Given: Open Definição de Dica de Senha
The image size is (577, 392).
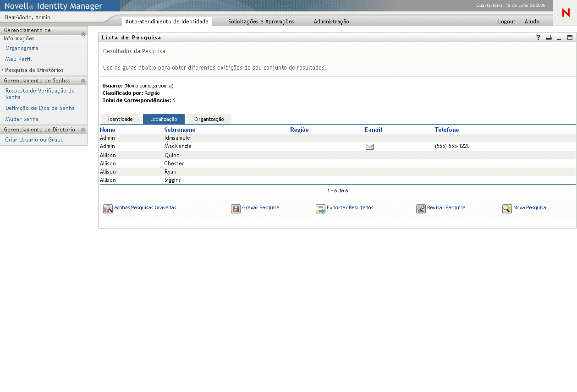Looking at the screenshot, I should click(x=40, y=108).
